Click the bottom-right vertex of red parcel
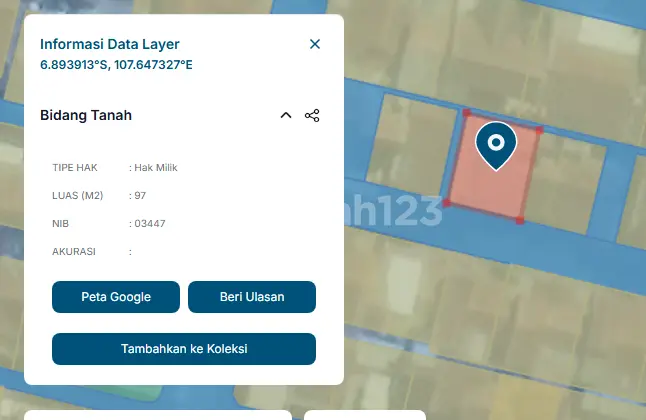 (x=520, y=220)
